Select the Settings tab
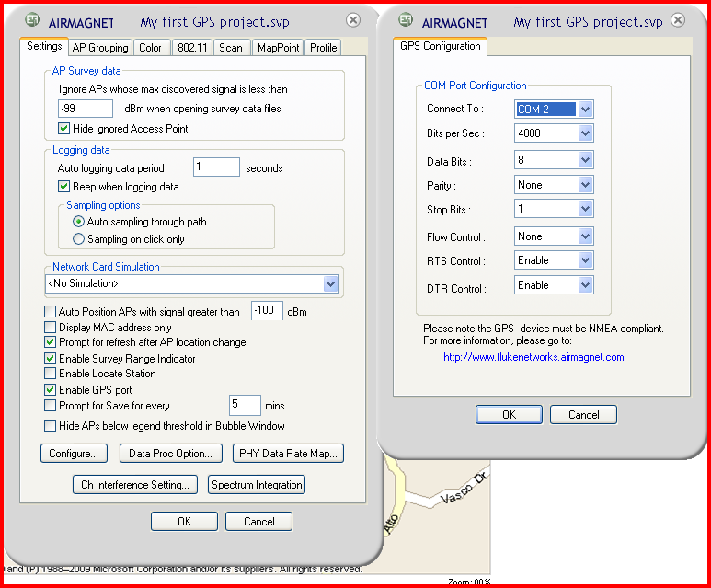Viewport: 711px width, 588px height. click(x=44, y=46)
